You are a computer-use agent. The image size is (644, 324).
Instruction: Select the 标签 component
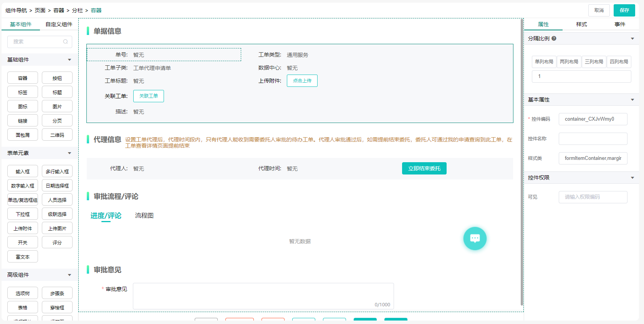(x=23, y=92)
